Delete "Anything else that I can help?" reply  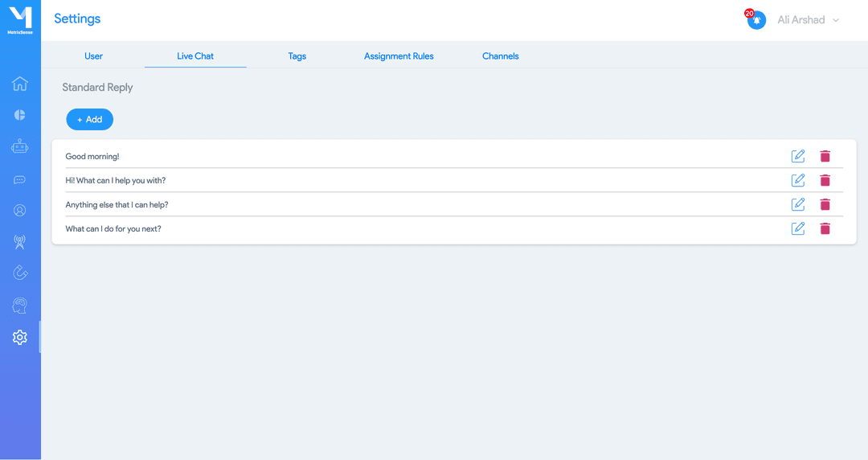825,204
